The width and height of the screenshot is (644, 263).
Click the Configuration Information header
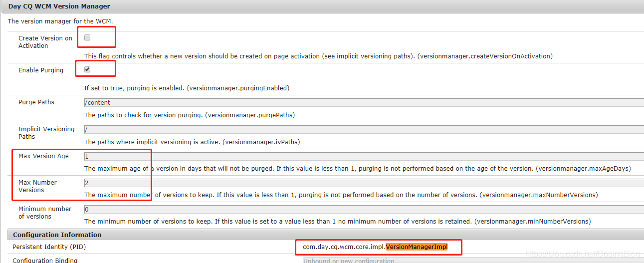(57, 235)
